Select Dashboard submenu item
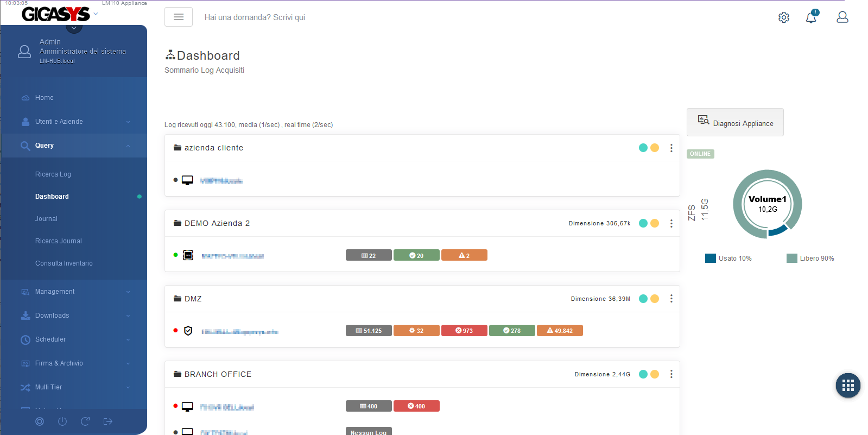The width and height of the screenshot is (868, 435). tap(52, 197)
